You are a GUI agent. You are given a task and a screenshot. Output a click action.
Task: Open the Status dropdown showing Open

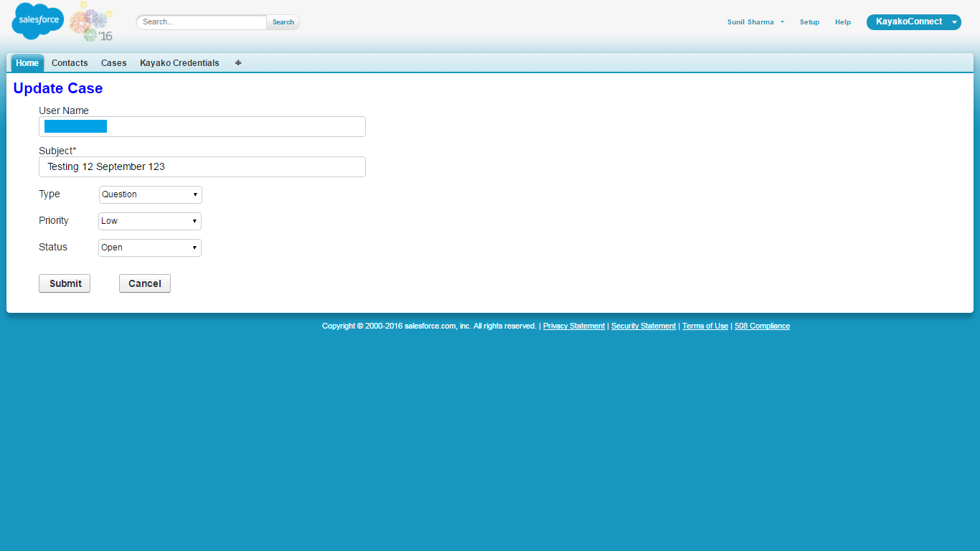pos(149,248)
